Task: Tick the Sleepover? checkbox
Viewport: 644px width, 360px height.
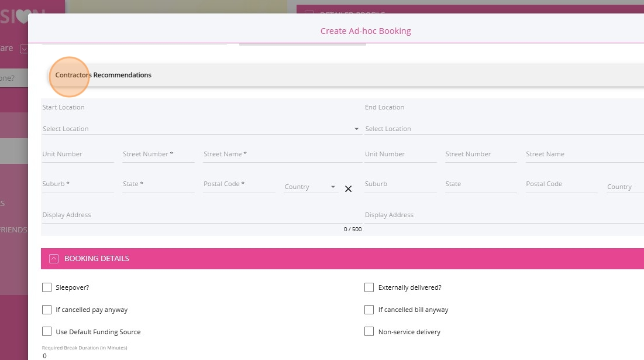Action: (x=47, y=287)
